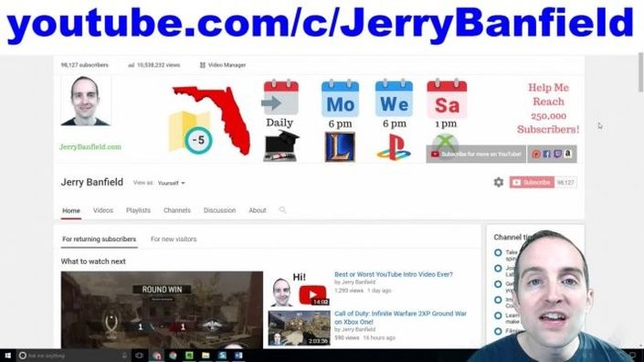Select third channel tip radio circle
The width and height of the screenshot is (644, 362).
point(498,284)
